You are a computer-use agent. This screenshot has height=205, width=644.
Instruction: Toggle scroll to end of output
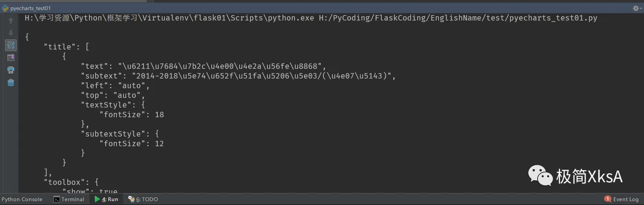11,58
